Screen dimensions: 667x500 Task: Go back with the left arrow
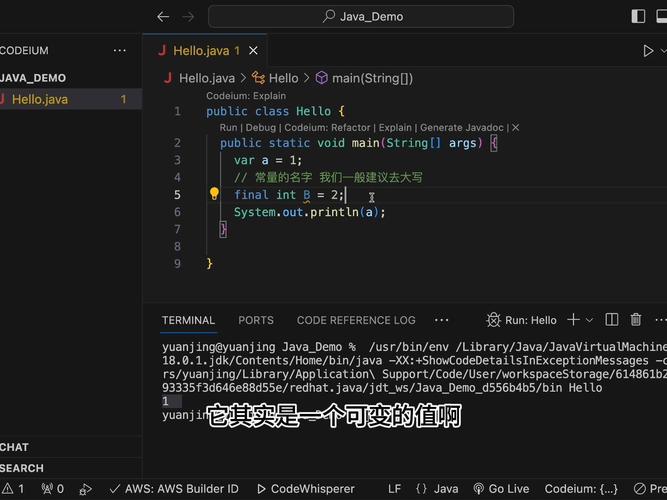coord(163,17)
